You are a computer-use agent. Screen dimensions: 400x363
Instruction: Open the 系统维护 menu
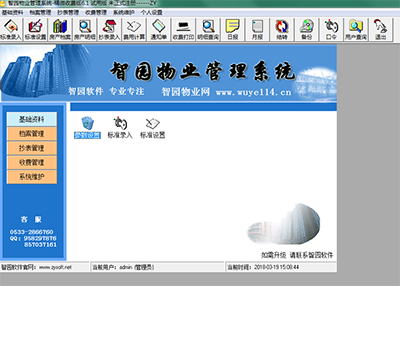(x=124, y=13)
